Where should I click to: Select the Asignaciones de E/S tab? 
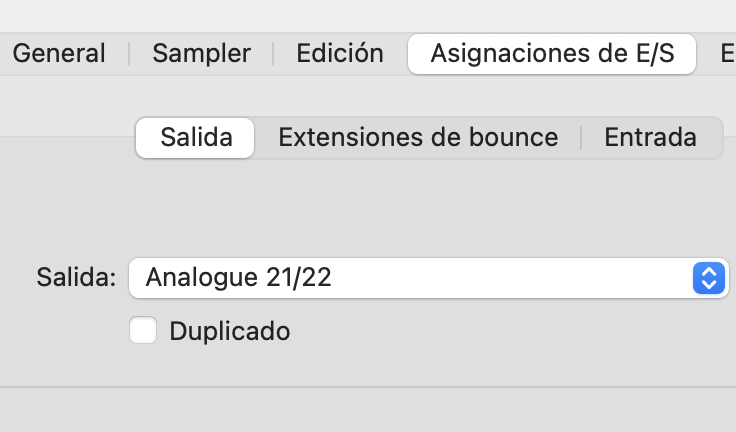coord(552,54)
